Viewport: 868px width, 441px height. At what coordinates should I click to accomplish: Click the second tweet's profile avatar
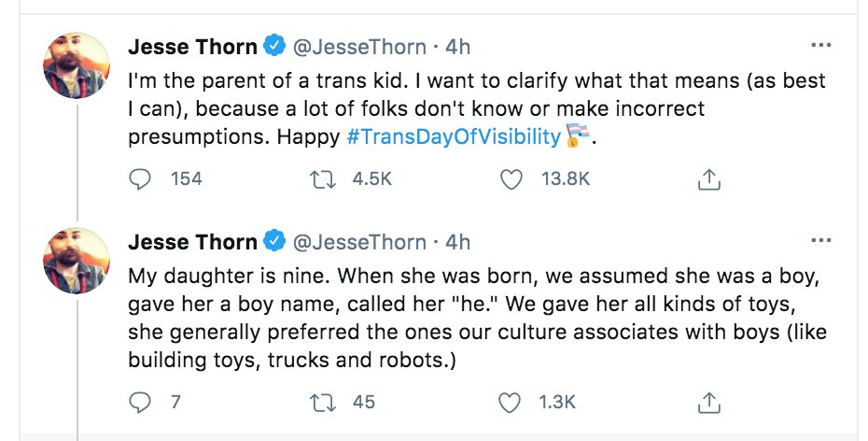click(77, 261)
